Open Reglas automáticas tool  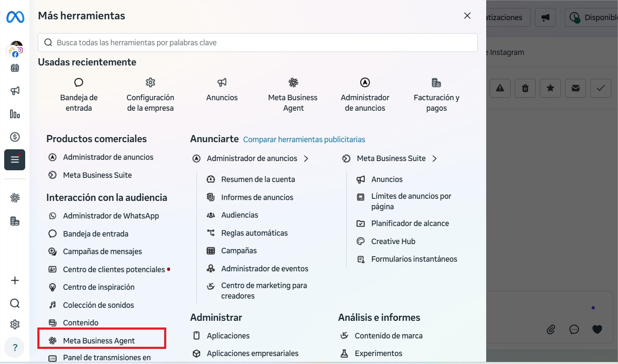(247, 233)
